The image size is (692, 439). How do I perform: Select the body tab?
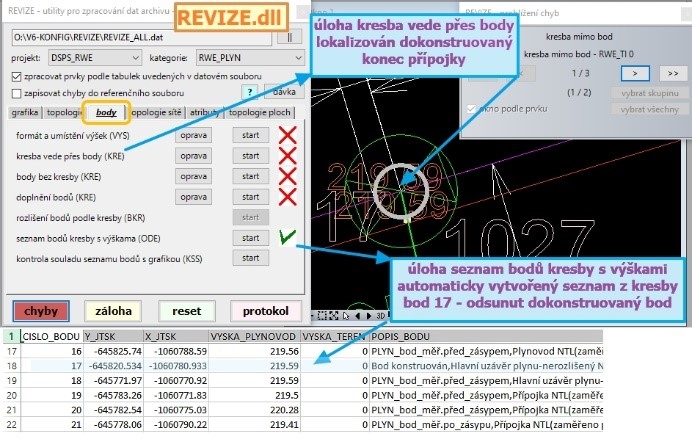click(x=106, y=113)
